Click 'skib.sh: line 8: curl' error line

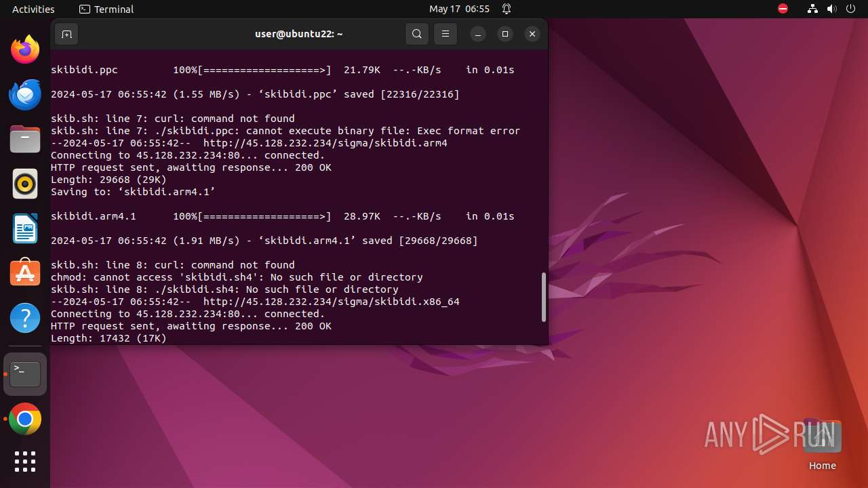point(173,265)
